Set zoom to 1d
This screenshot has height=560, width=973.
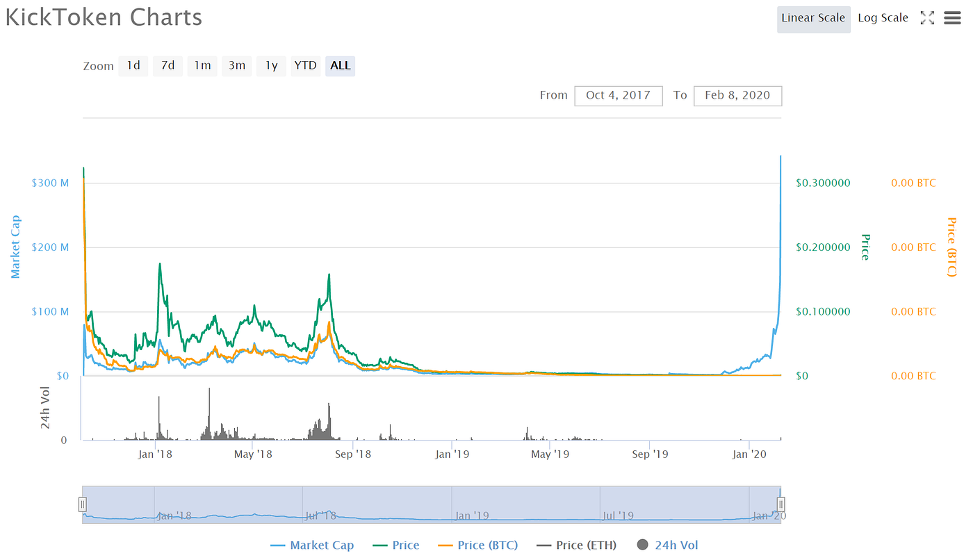(133, 65)
